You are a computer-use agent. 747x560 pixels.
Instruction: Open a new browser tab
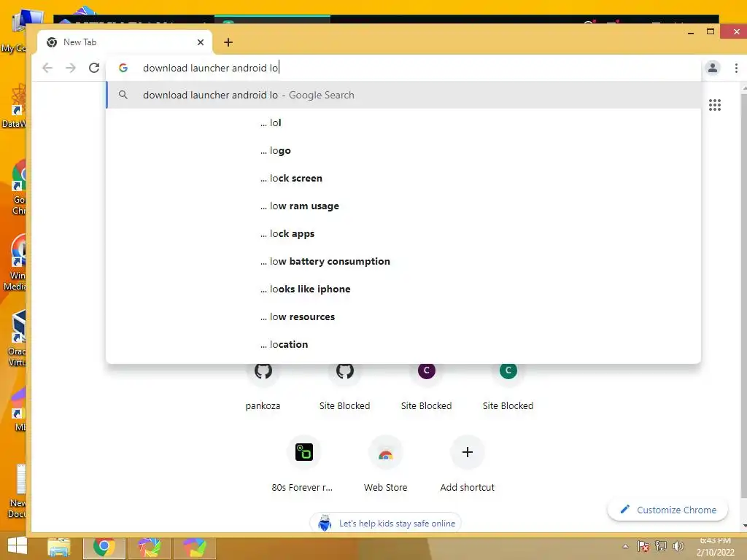[x=228, y=42]
